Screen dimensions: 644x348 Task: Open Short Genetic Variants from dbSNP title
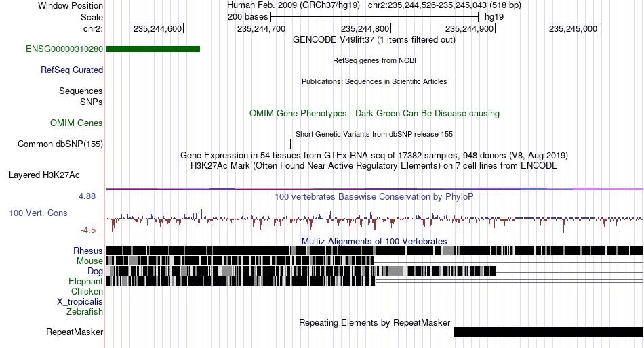tap(374, 134)
